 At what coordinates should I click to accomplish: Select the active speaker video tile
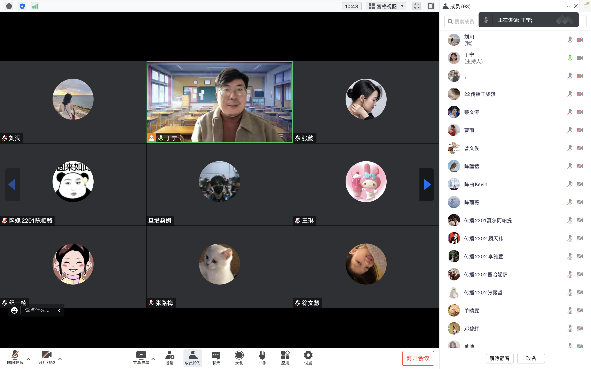220,102
